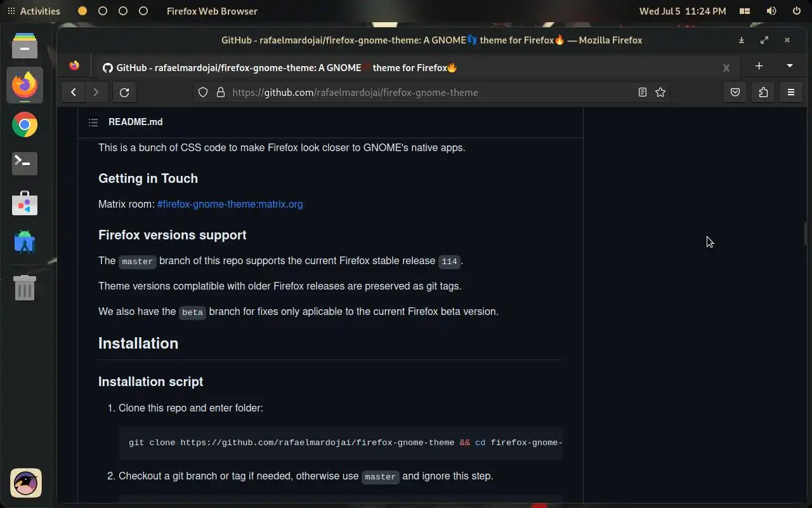812x508 pixels.
Task: Click the master code tag in versions paragraph
Action: point(137,261)
